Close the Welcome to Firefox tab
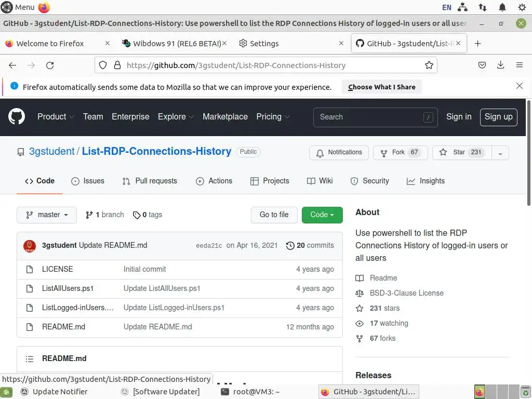532x399 pixels. click(x=107, y=43)
